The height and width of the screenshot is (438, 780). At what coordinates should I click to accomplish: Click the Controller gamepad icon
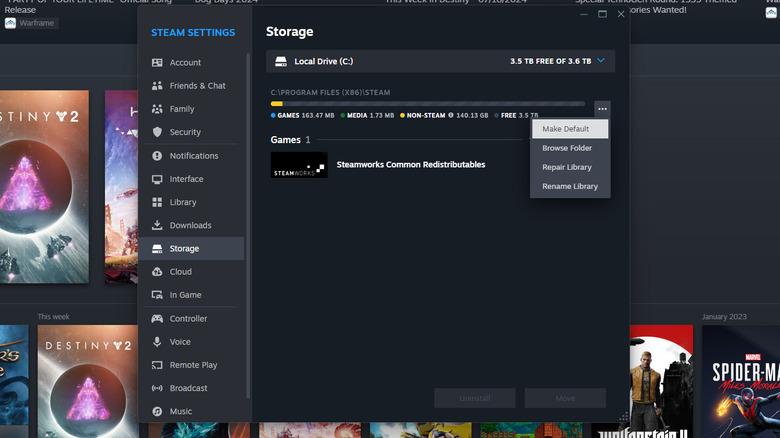tap(157, 319)
